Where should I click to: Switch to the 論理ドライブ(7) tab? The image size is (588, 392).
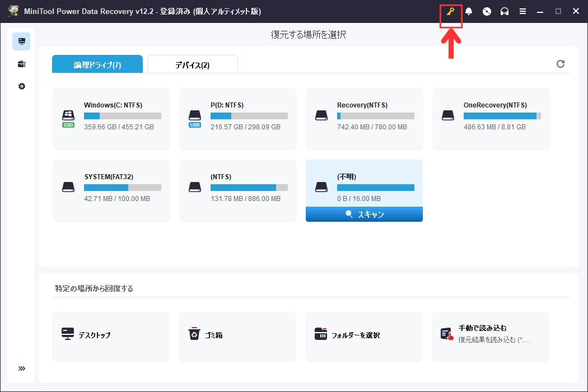(x=97, y=64)
